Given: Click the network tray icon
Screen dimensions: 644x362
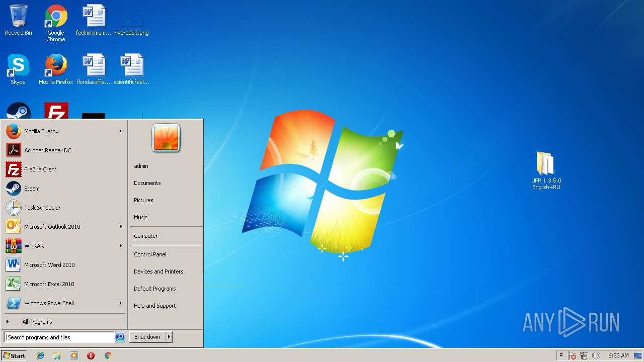Looking at the screenshot, I should (584, 355).
